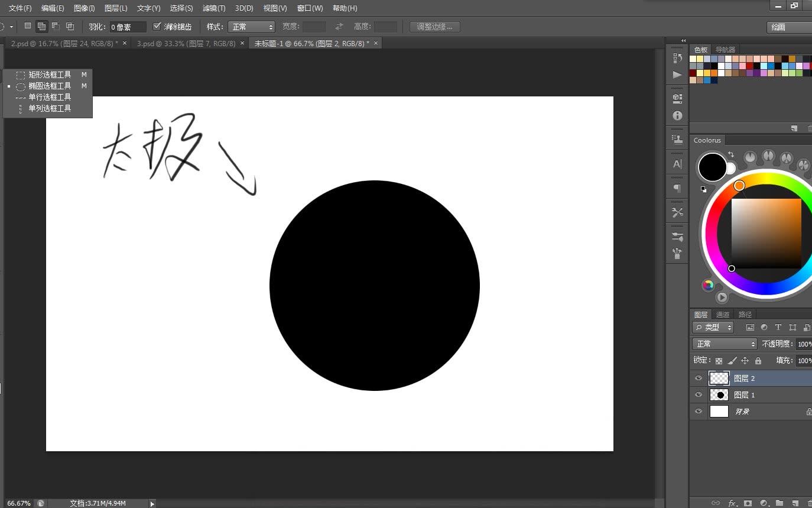The image size is (812, 508).
Task: Click the 羽化 feather value input field
Action: pyautogui.click(x=128, y=27)
